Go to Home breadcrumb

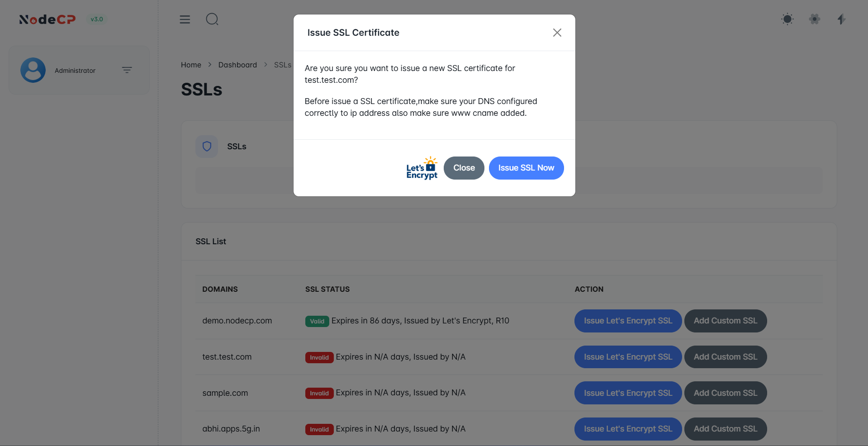pyautogui.click(x=191, y=65)
